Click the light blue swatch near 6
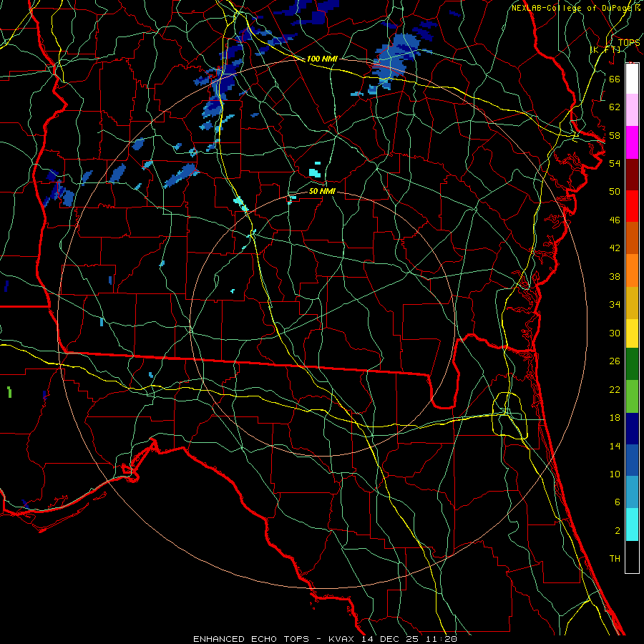644x644 pixels. (632, 492)
